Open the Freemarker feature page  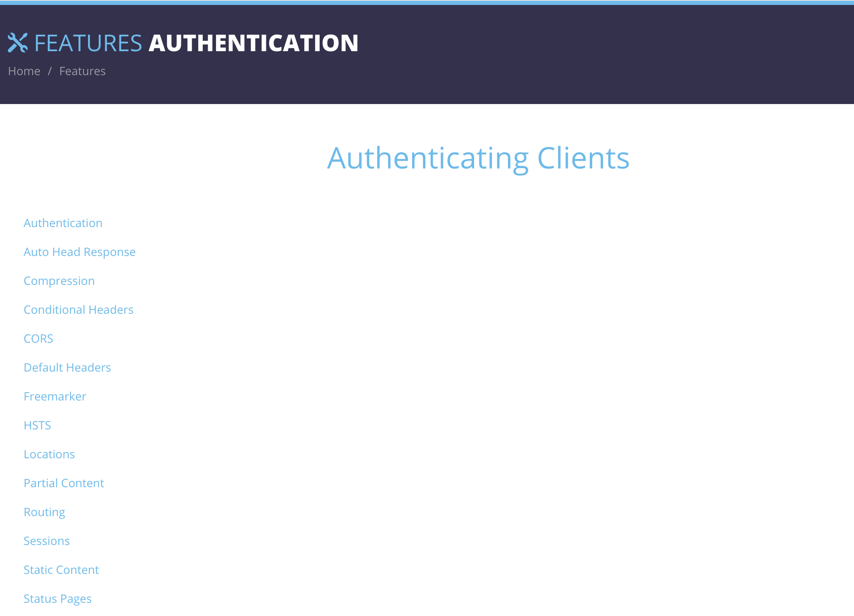[x=55, y=396]
